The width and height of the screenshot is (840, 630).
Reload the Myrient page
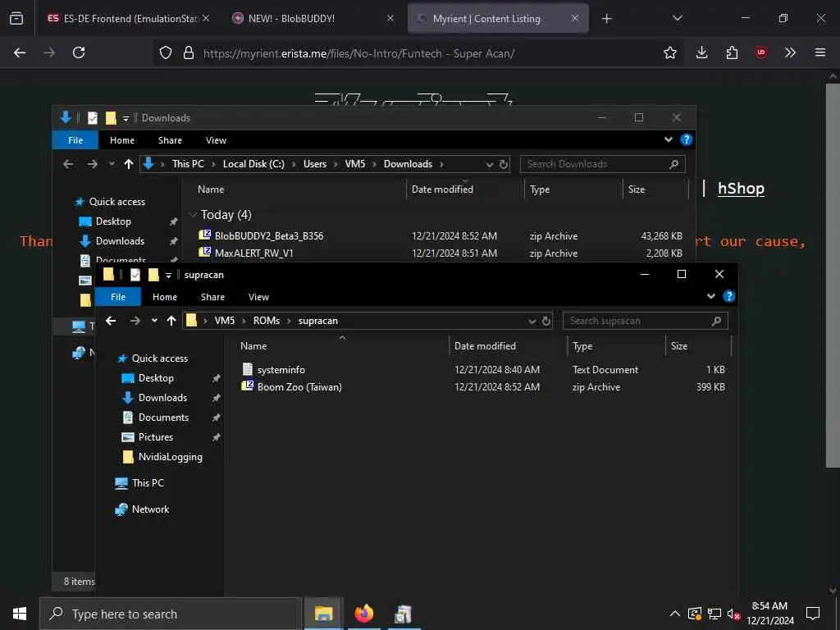79,52
